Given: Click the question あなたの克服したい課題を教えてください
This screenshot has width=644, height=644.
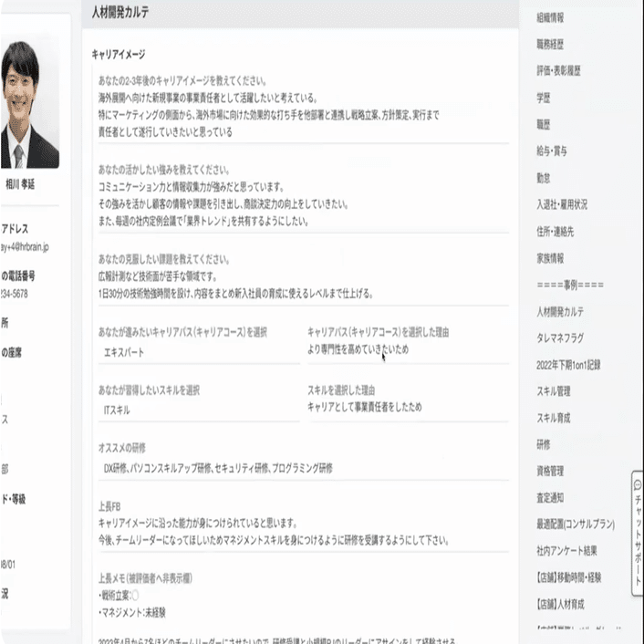Looking at the screenshot, I should point(164,259).
